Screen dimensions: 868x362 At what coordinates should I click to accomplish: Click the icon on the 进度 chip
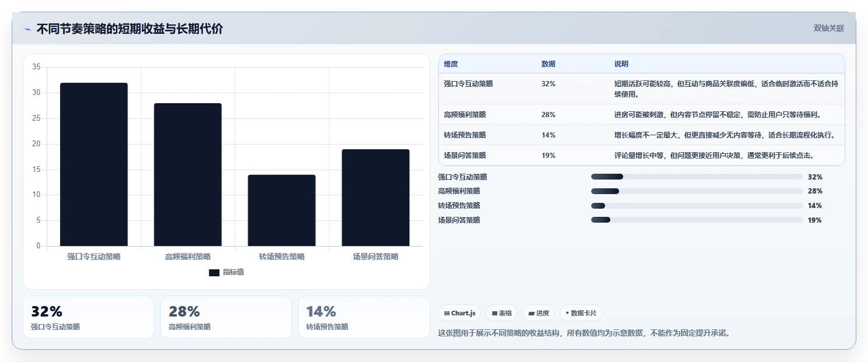click(531, 314)
